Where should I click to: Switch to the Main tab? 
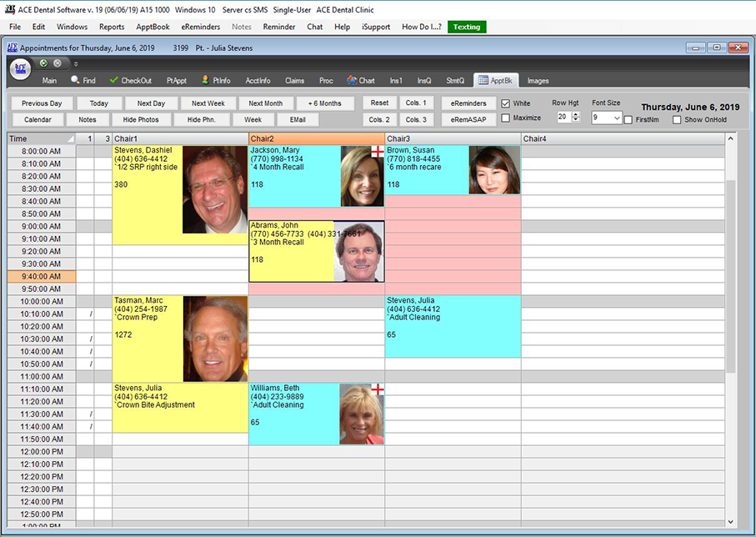point(49,81)
